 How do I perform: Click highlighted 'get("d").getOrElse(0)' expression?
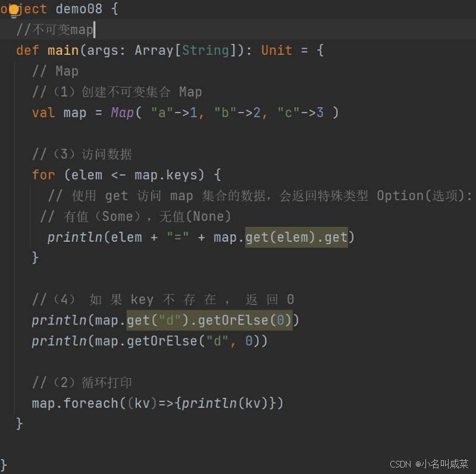209,320
